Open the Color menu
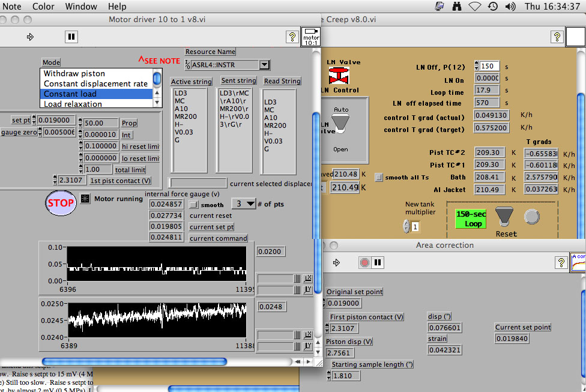The height and width of the screenshot is (392, 586). (43, 7)
